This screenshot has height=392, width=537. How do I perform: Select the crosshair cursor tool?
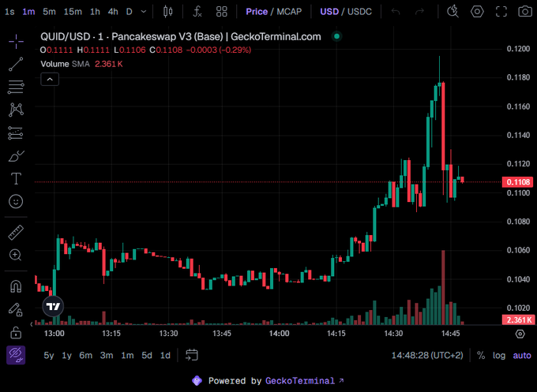[16, 42]
